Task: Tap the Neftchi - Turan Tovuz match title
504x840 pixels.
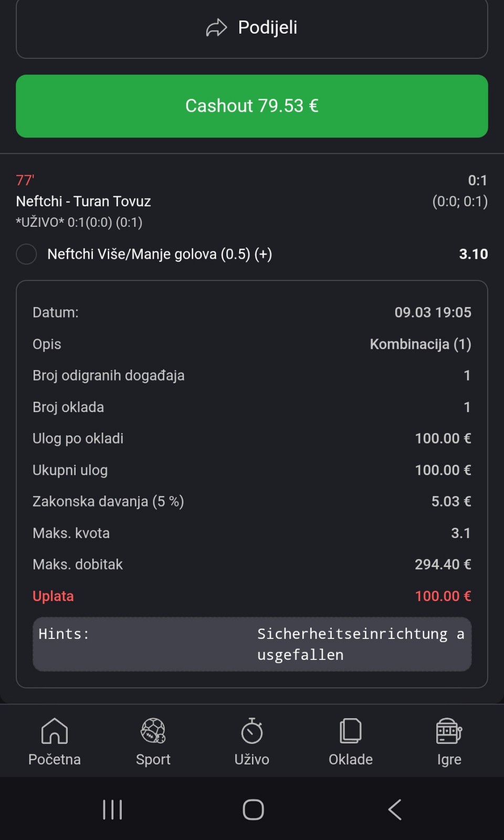Action: (83, 202)
